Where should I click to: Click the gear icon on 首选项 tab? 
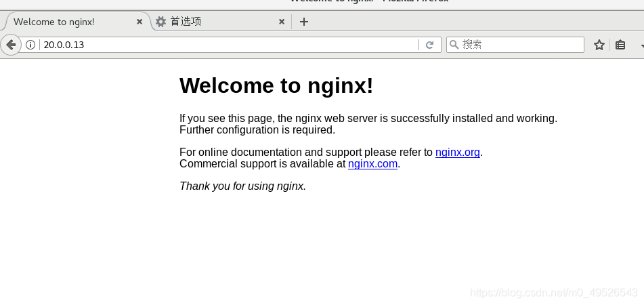click(x=161, y=22)
